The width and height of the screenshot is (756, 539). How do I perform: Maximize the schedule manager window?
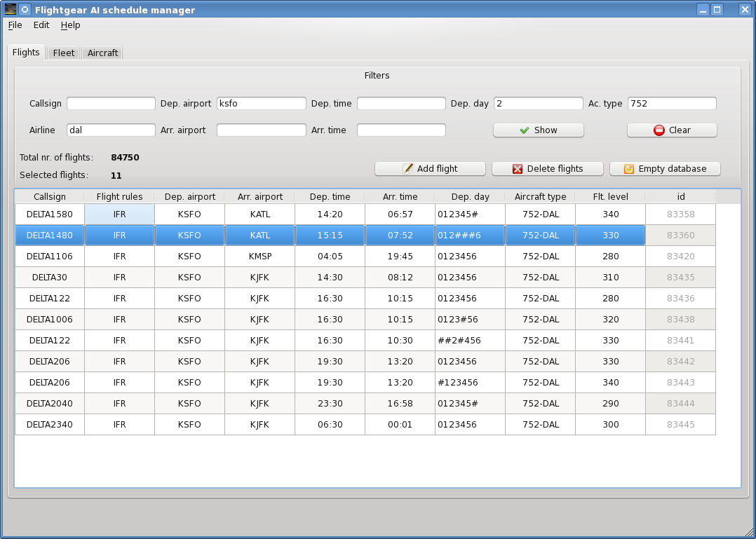tap(717, 10)
